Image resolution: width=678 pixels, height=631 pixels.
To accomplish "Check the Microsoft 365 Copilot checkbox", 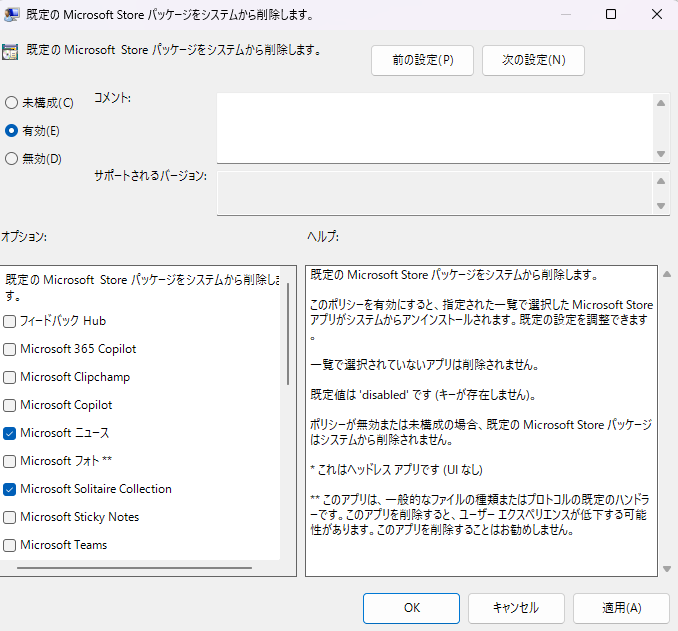I will pos(10,349).
